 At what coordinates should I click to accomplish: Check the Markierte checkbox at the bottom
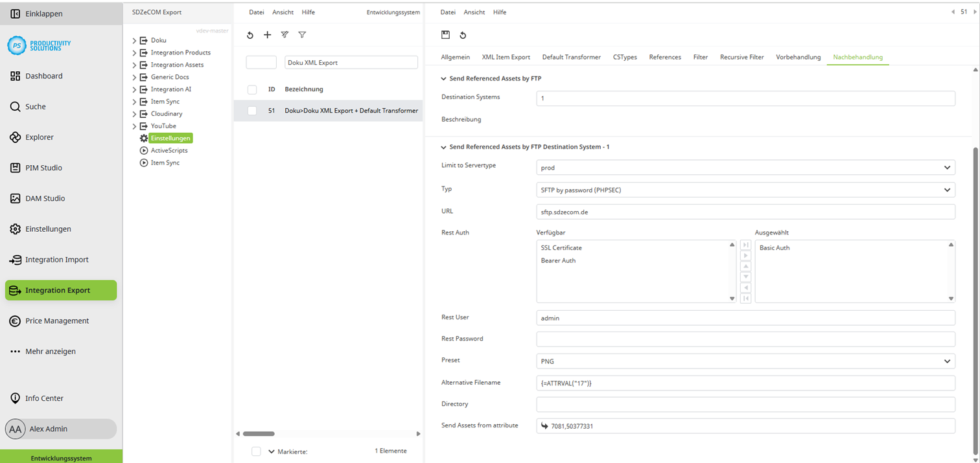[x=255, y=451]
